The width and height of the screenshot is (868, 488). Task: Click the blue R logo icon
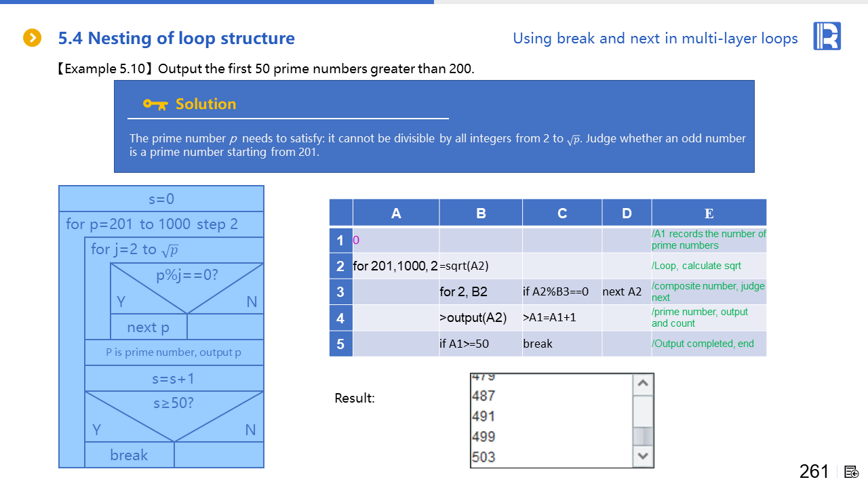click(x=827, y=36)
